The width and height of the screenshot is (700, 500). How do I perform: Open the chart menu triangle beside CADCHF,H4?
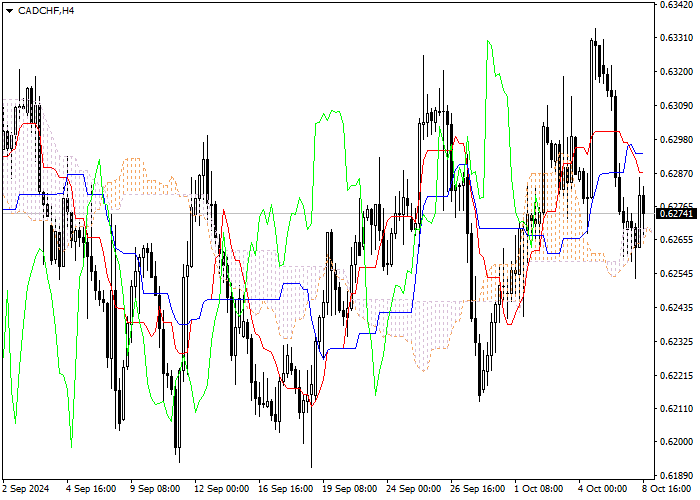9,11
